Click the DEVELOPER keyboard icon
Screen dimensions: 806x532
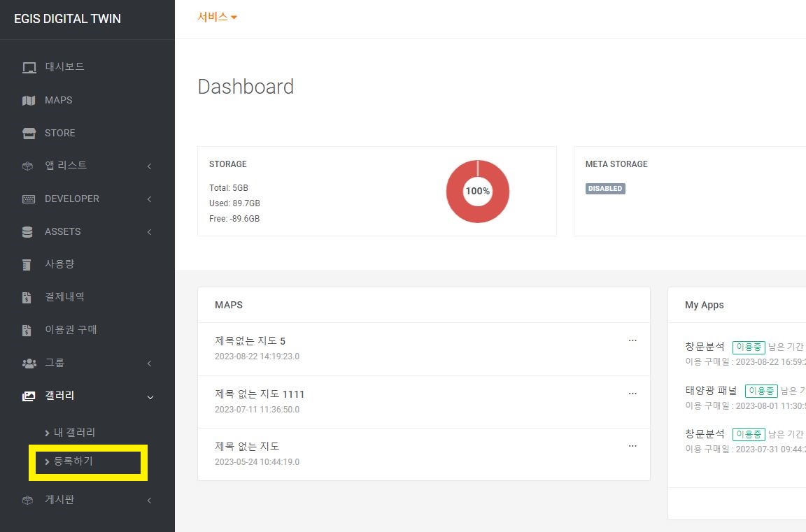click(29, 199)
